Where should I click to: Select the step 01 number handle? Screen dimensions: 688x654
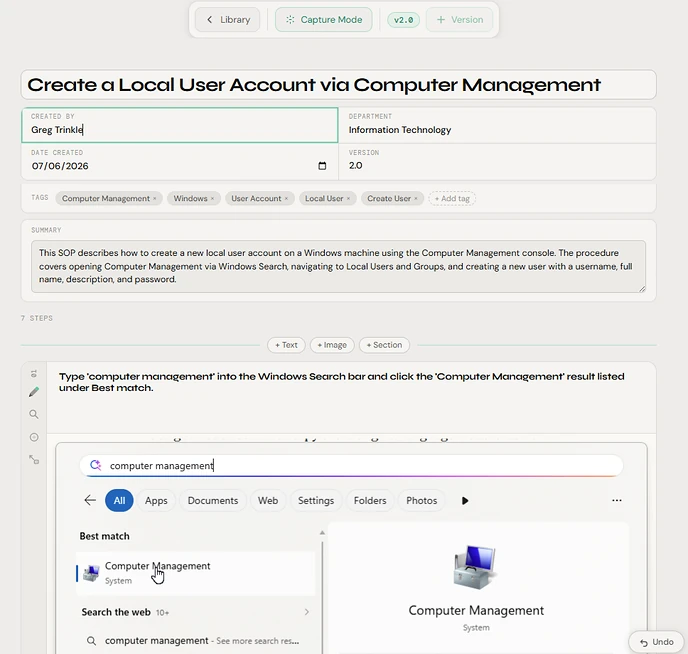pos(34,374)
